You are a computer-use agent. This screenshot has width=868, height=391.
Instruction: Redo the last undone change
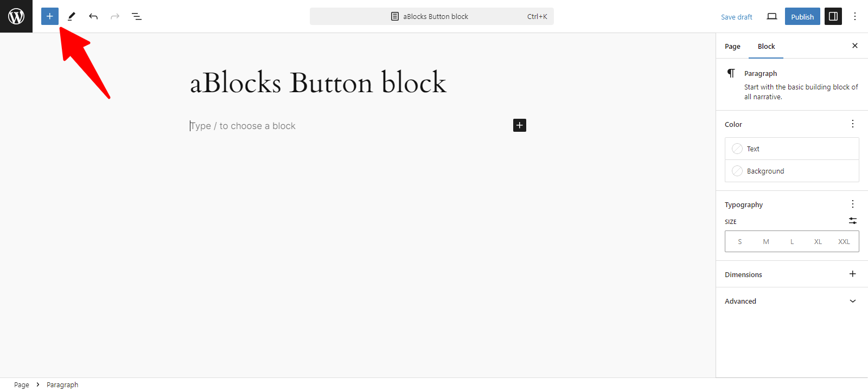(x=115, y=16)
